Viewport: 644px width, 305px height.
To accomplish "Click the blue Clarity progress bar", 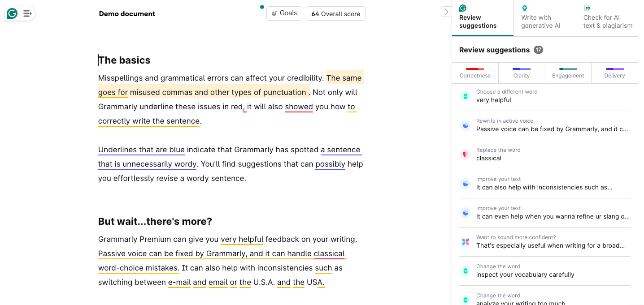I will pos(522,69).
